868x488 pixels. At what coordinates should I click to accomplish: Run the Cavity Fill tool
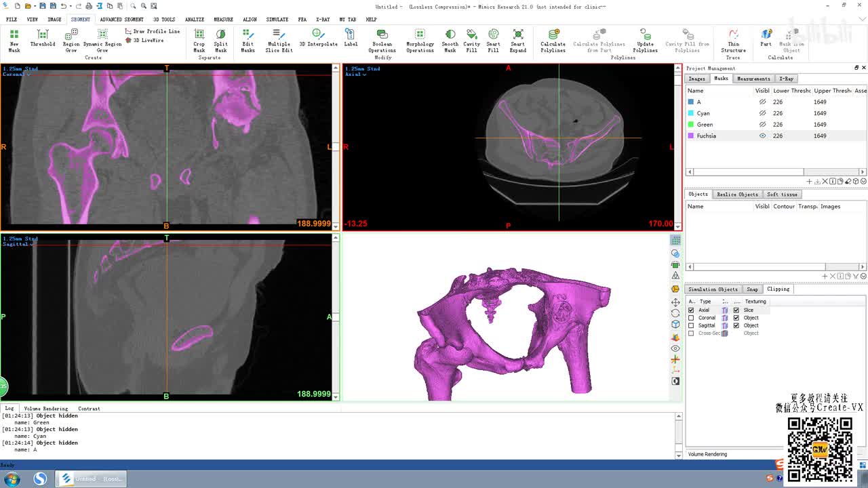[471, 40]
